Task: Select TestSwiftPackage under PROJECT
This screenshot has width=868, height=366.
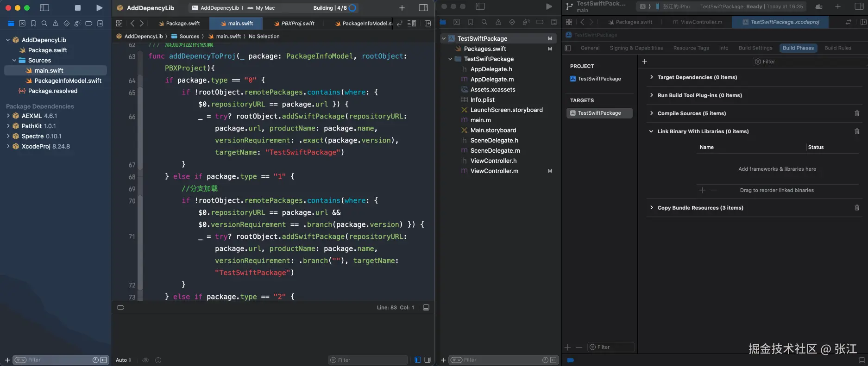Action: click(599, 79)
